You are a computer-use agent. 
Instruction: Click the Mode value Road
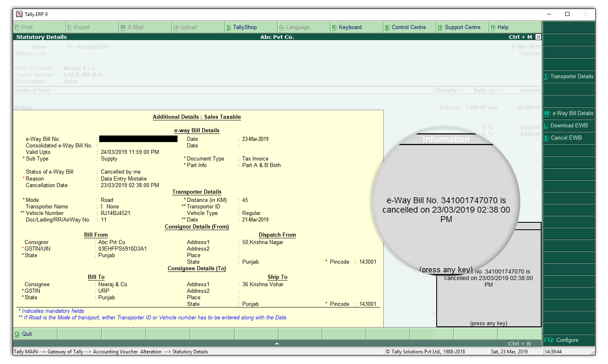coord(107,200)
